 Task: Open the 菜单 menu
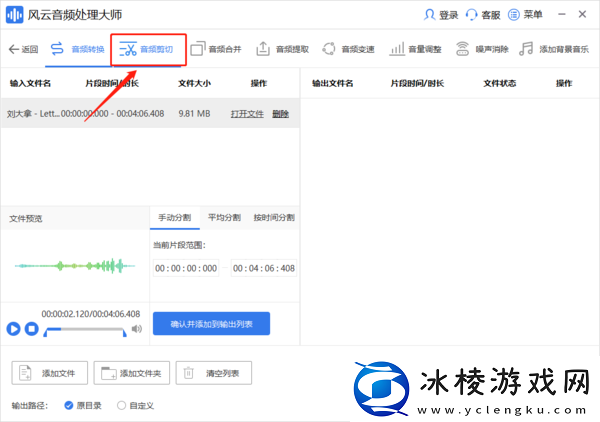[525, 15]
